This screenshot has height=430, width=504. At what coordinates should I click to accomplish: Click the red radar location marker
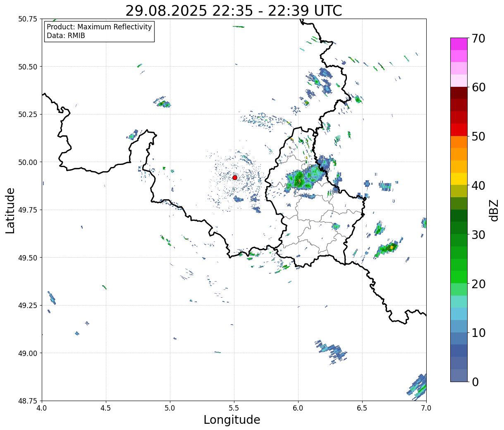[235, 177]
